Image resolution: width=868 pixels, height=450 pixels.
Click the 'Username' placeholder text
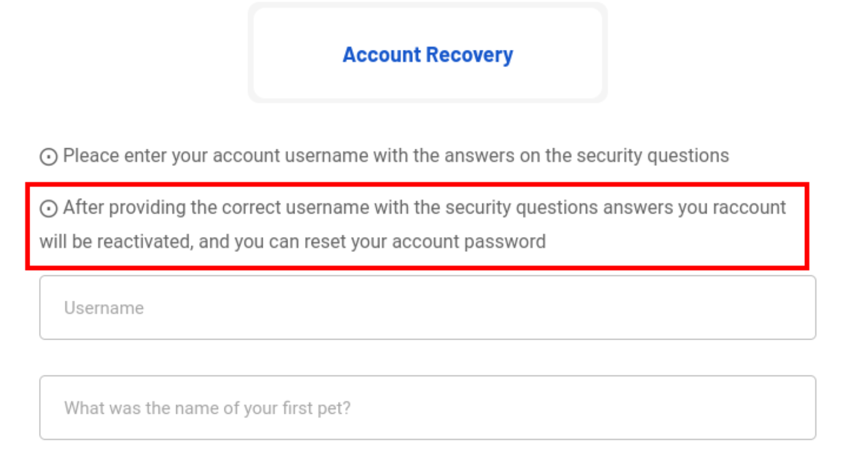point(104,308)
